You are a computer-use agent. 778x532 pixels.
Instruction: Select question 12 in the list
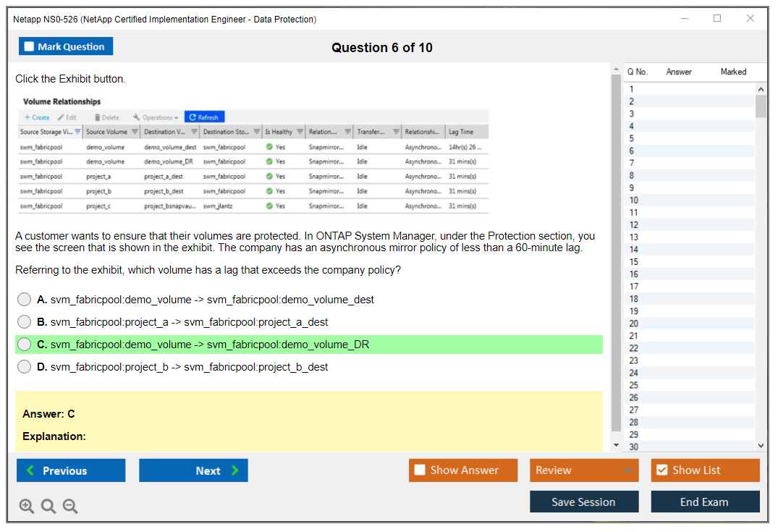[x=634, y=225]
